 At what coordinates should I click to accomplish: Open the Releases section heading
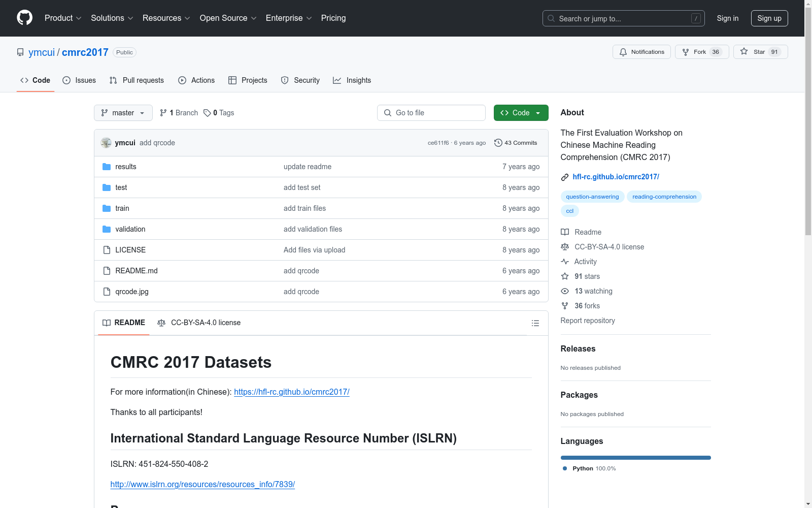tap(578, 348)
